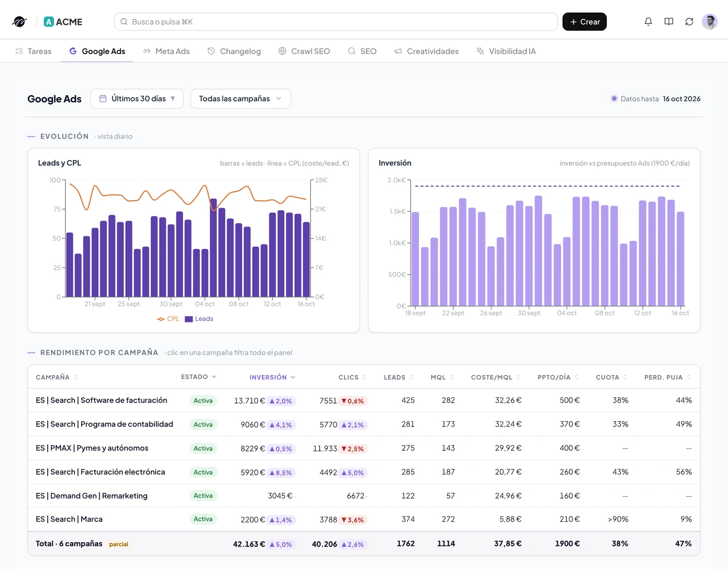Viewport: 728px width, 569px height.
Task: Toggle the Leads legend item
Action: pyautogui.click(x=199, y=319)
